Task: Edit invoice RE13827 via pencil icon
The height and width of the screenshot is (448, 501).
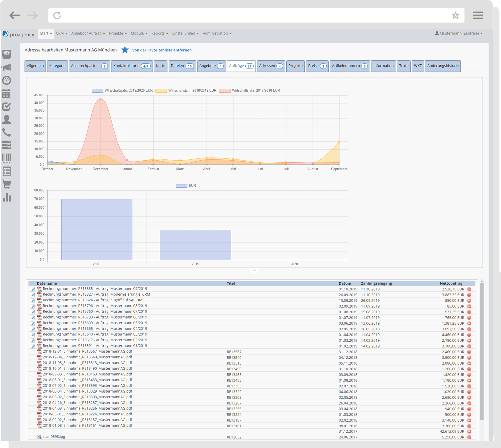Action: coord(33,295)
